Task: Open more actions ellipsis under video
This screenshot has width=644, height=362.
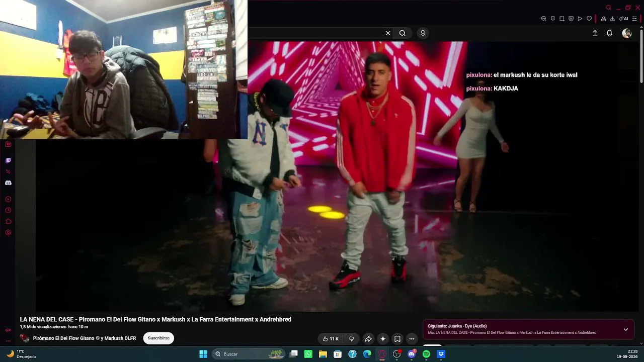Action: pyautogui.click(x=412, y=339)
